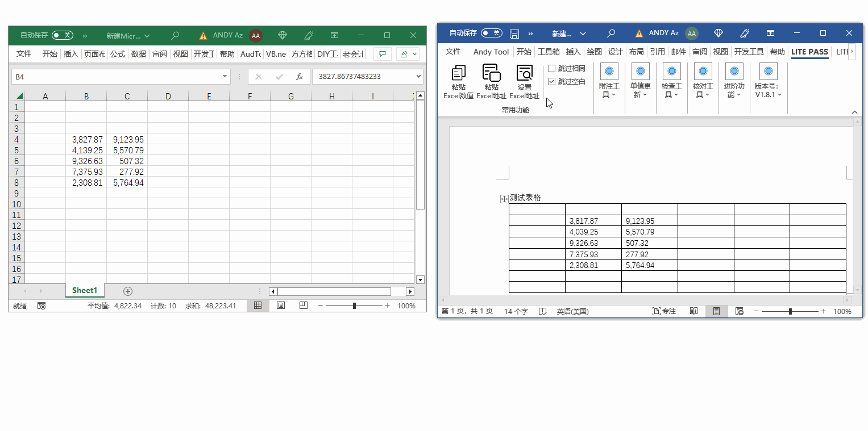
Task: Click the Excel insert function fx icon
Action: [x=299, y=77]
